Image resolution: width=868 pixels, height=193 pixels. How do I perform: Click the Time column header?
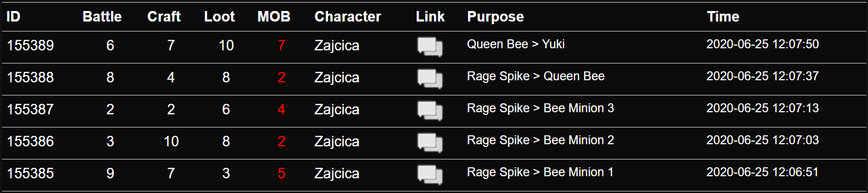coord(723,17)
